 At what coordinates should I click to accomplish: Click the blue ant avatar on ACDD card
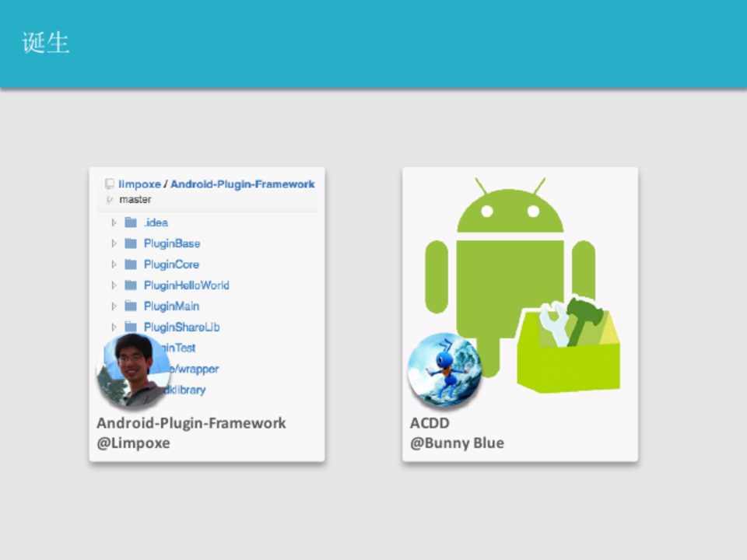[444, 369]
